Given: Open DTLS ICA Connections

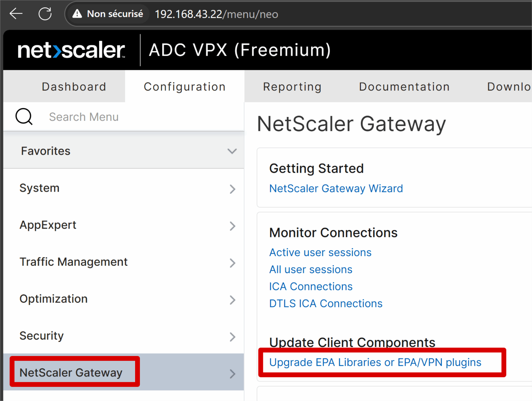Looking at the screenshot, I should [x=326, y=303].
